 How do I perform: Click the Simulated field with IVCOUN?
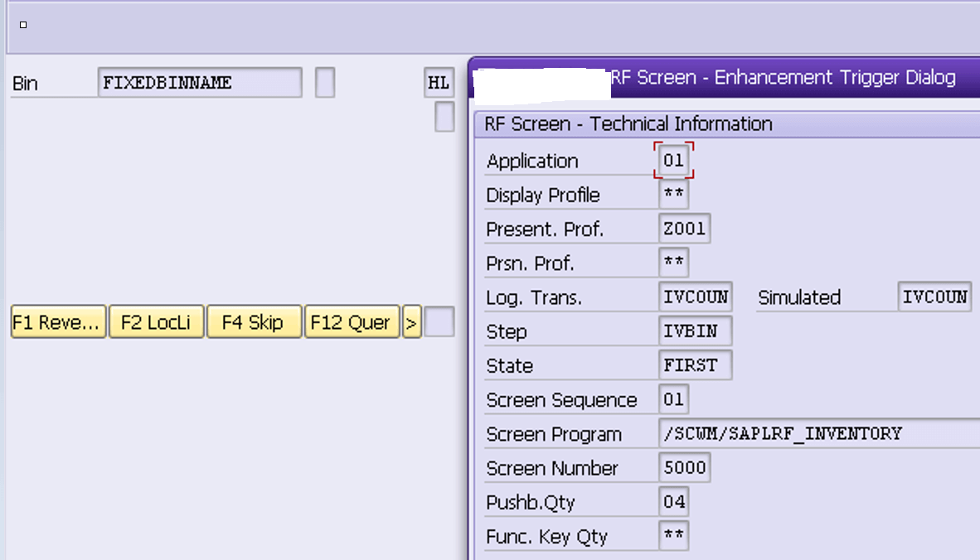coord(935,297)
